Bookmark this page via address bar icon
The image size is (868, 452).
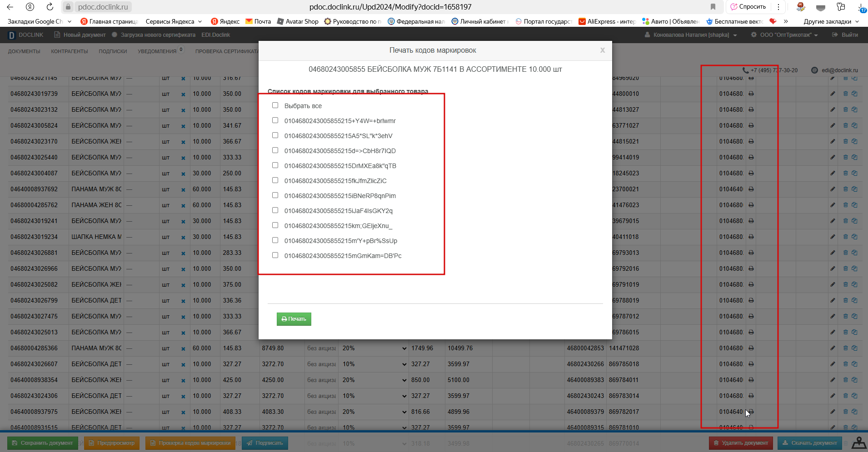713,7
